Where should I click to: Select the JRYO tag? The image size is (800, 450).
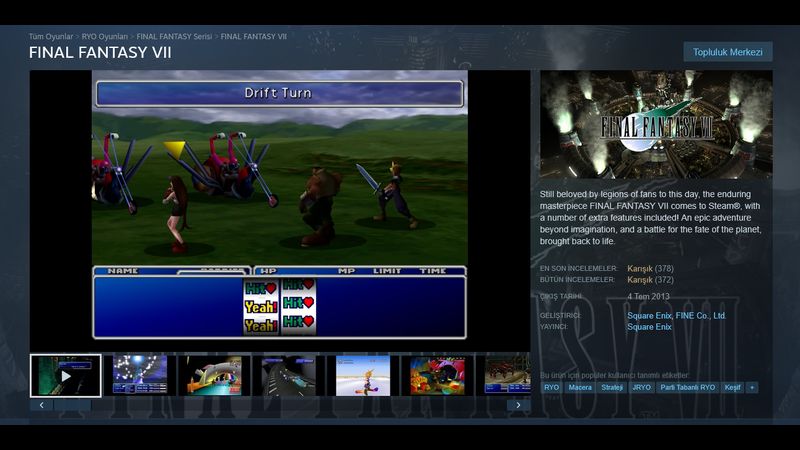tap(641, 388)
